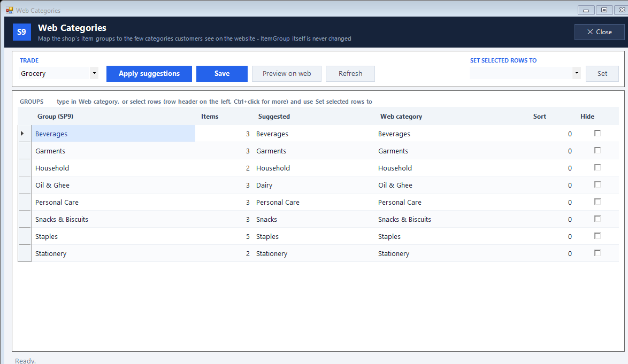Click the Web Categories window title icon
This screenshot has height=364, width=628.
[9, 10]
